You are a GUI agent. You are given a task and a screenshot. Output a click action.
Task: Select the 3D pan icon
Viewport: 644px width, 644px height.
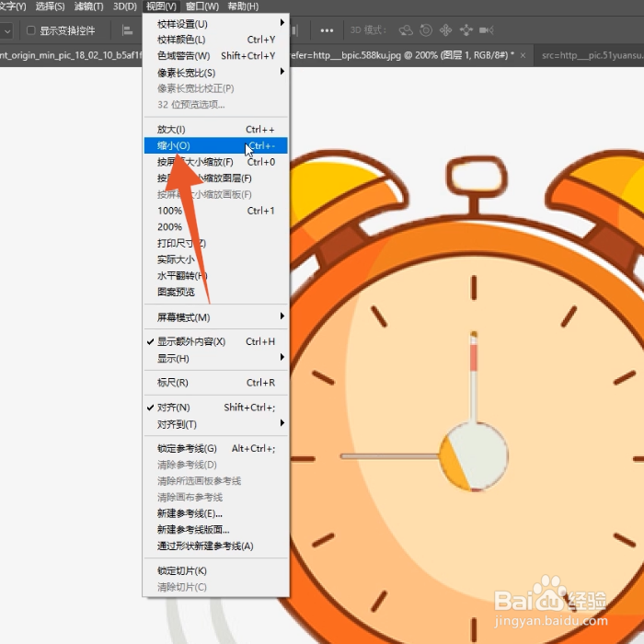pyautogui.click(x=445, y=30)
